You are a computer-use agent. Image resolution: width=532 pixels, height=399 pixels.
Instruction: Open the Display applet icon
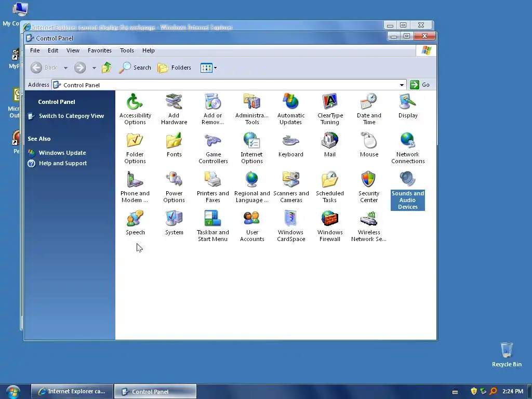(x=408, y=106)
